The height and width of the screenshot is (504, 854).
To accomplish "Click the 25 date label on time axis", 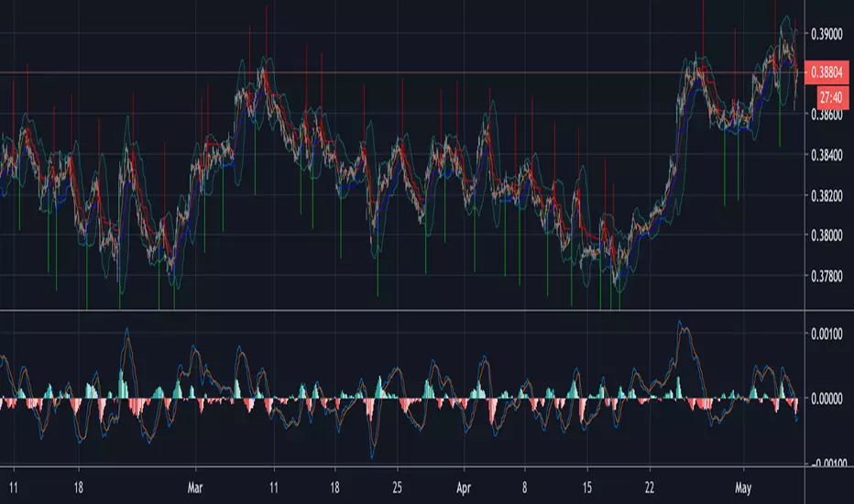I will 397,488.
